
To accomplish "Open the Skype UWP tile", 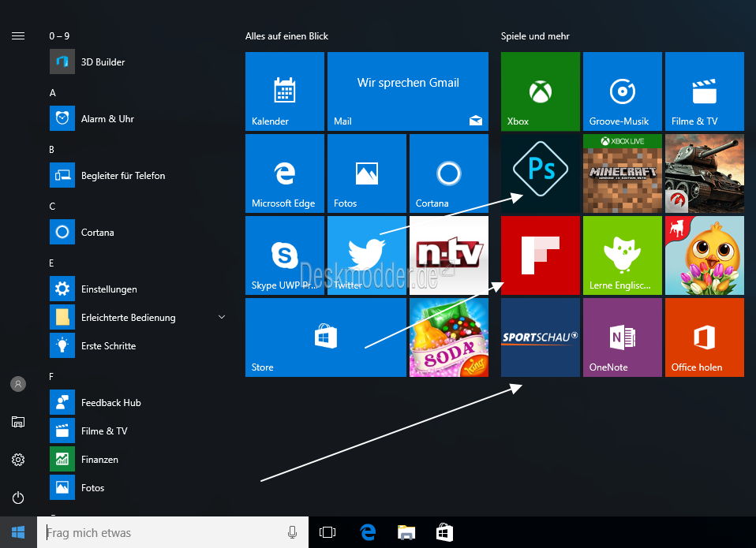I will 284,255.
